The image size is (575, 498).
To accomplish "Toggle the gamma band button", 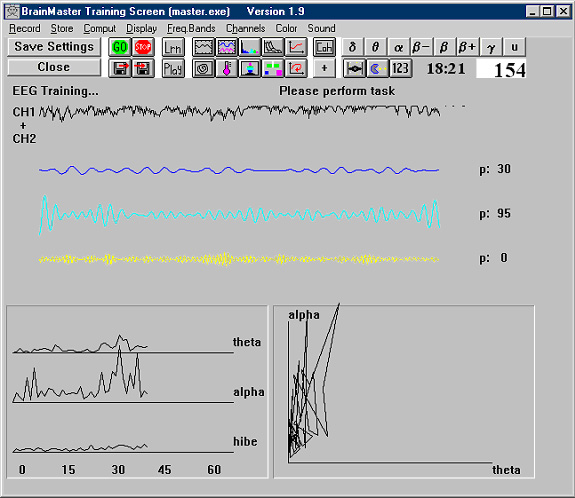I will (x=491, y=47).
